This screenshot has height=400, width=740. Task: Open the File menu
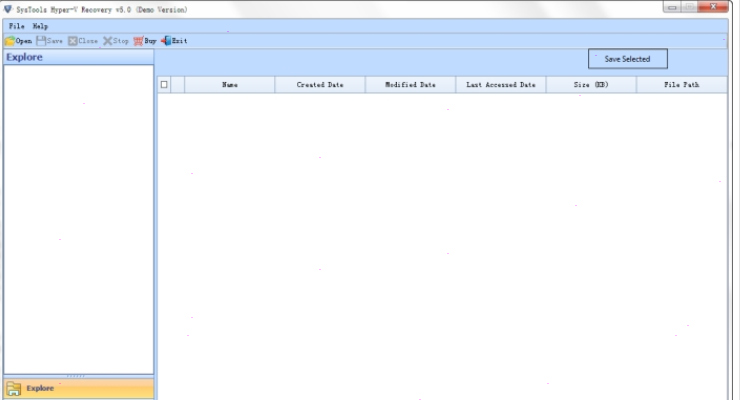pyautogui.click(x=17, y=26)
